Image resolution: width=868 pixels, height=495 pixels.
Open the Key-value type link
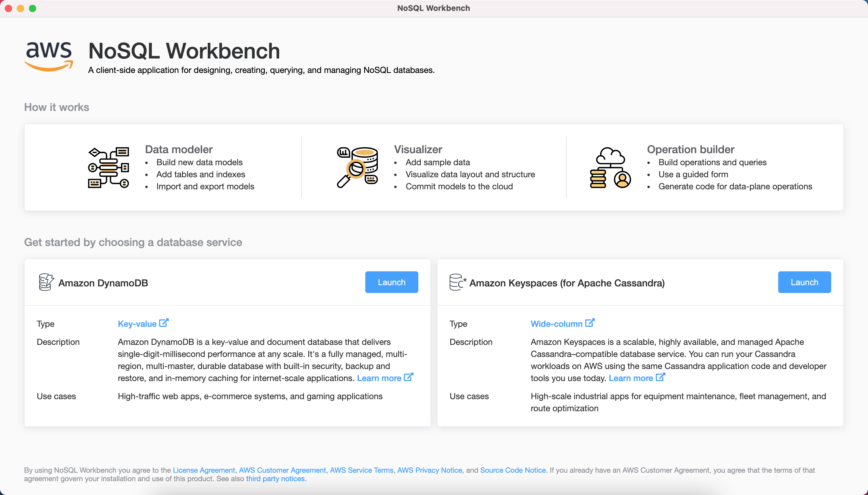click(x=137, y=324)
